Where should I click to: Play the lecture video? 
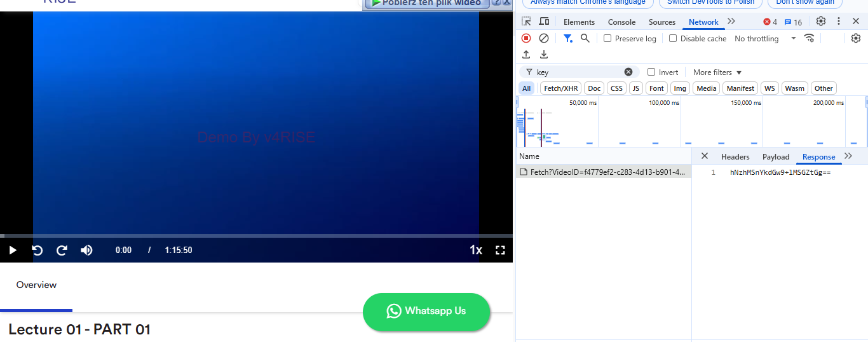click(13, 250)
